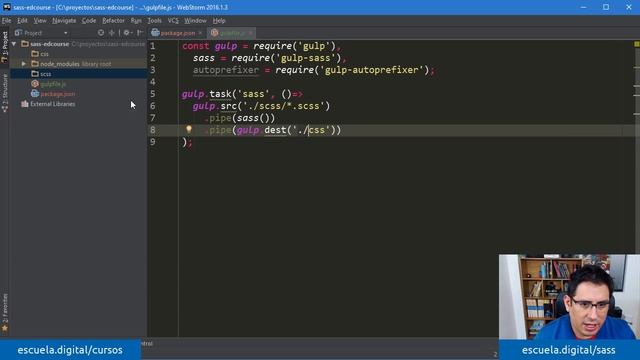Click the dest call on line 8

tap(275, 130)
